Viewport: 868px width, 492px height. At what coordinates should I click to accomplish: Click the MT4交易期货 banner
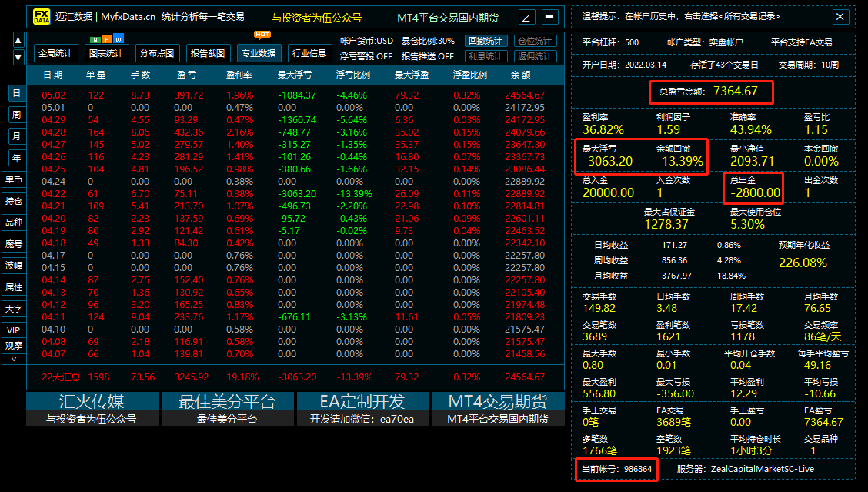498,409
